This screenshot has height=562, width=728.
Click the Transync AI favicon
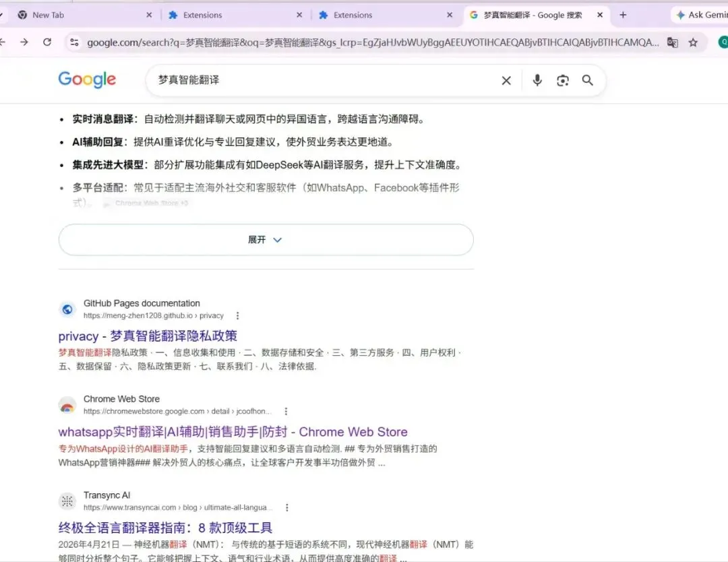pos(67,501)
